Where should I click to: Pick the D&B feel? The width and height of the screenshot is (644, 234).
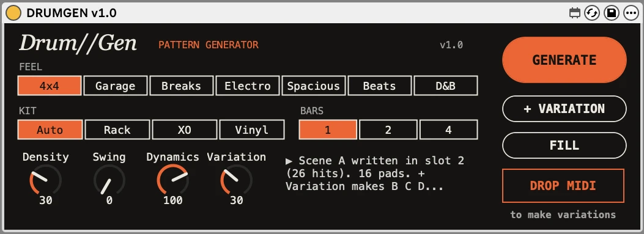pos(446,86)
